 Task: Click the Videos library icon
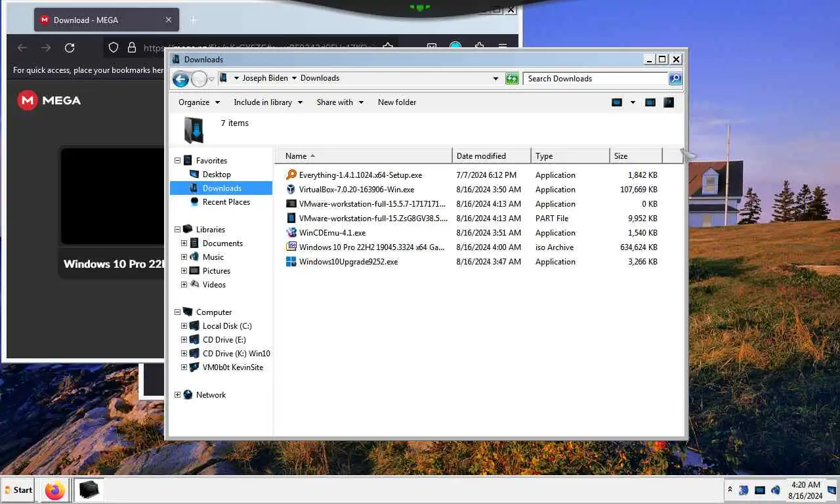point(194,285)
